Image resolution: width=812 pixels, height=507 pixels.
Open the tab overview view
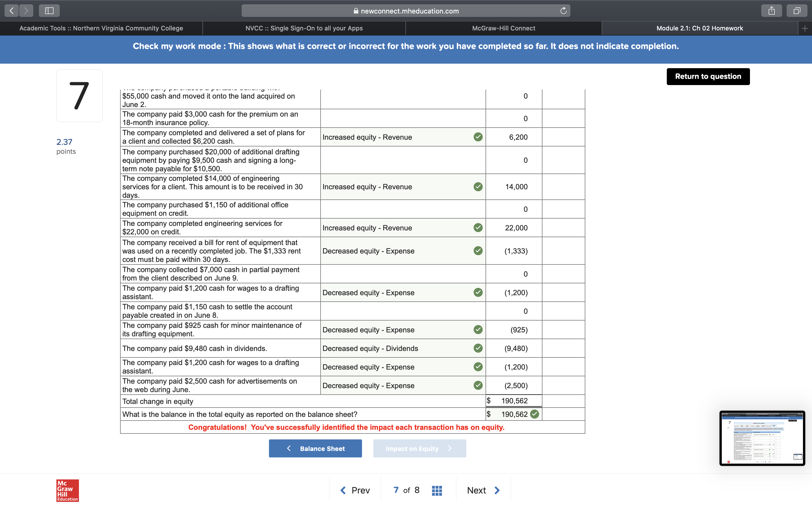[x=796, y=10]
